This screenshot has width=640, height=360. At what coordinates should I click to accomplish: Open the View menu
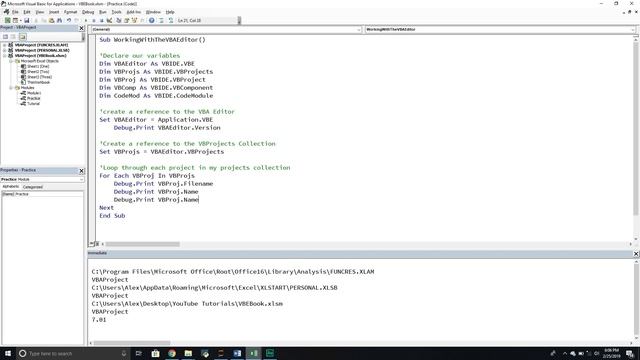(40, 12)
